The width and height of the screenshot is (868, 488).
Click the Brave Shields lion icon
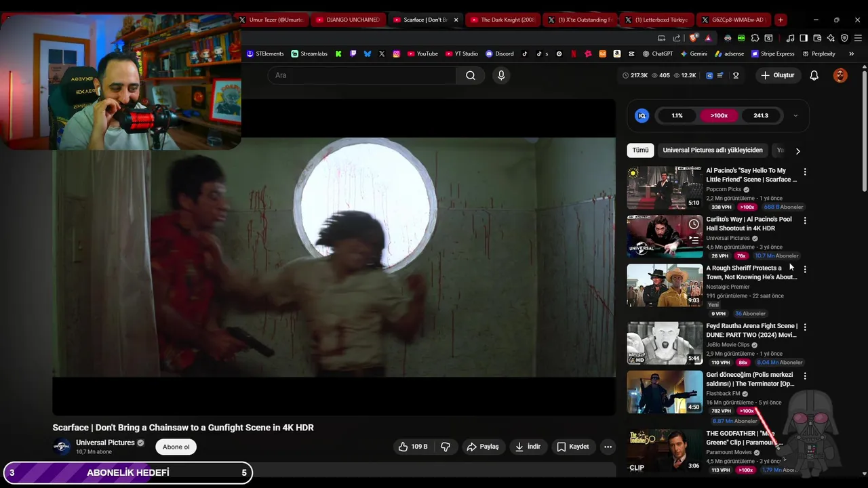coord(692,38)
